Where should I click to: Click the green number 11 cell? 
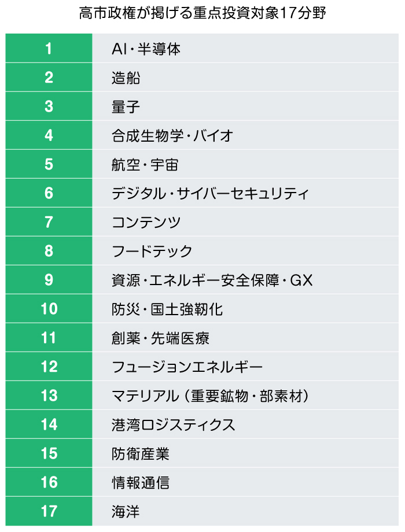pyautogui.click(x=49, y=338)
